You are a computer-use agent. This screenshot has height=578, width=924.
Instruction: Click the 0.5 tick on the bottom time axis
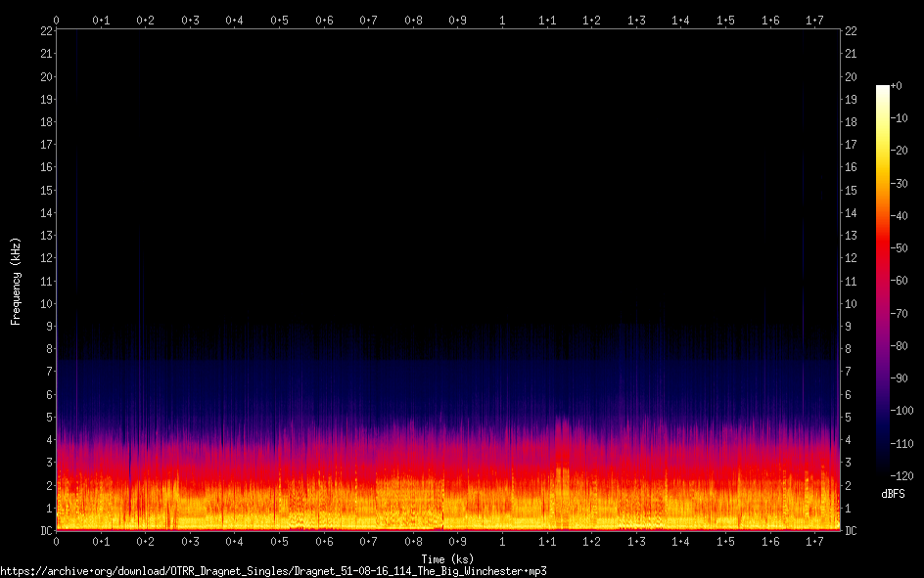pos(279,541)
